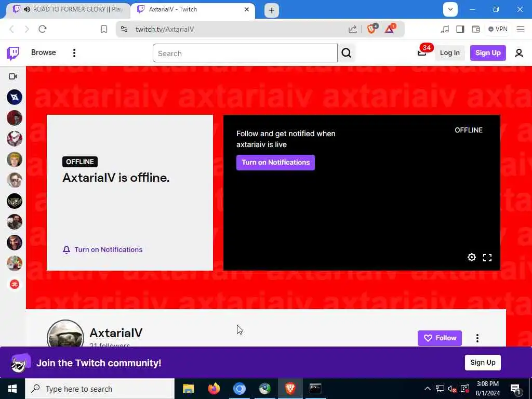
Task: Open the Brave Wallet icon
Action: tap(476, 29)
